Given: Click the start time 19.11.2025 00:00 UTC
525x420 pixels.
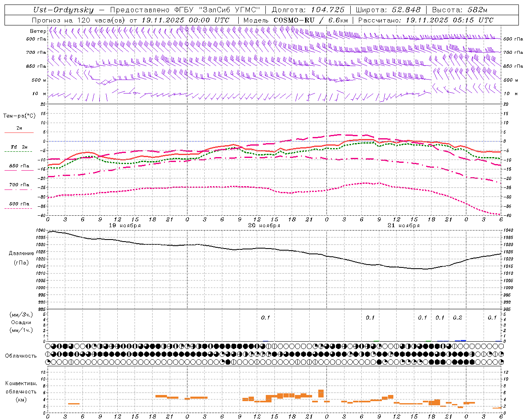Looking at the screenshot, I should 185,20.
